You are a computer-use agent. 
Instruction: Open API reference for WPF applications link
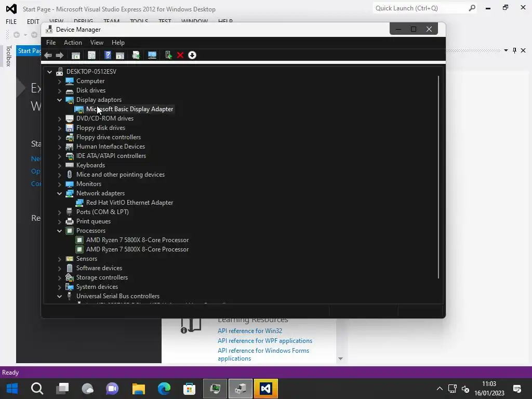point(265,341)
